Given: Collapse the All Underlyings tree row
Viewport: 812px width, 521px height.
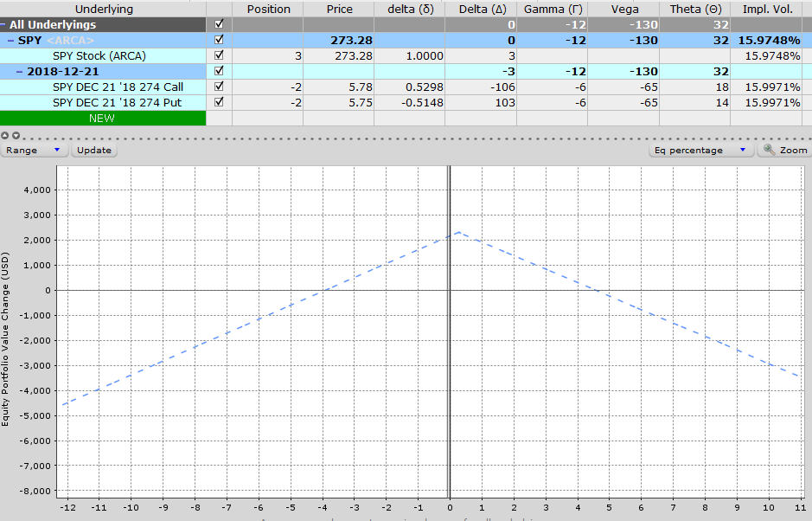Looking at the screenshot, I should coord(3,24).
